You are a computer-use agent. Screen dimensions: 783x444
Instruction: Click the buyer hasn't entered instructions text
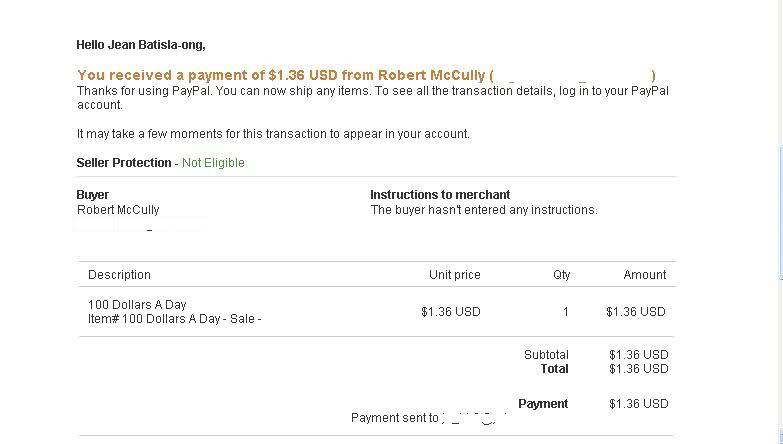483,210
